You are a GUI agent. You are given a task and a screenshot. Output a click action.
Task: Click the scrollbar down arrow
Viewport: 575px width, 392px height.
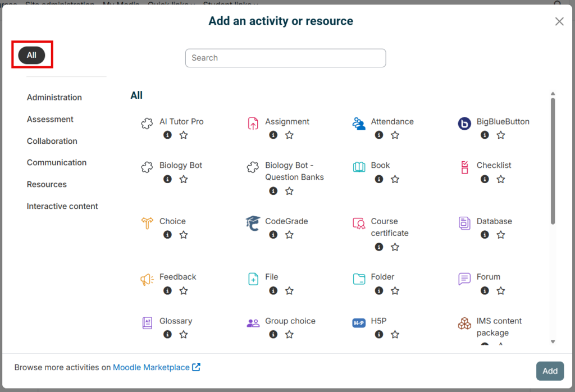pos(553,342)
